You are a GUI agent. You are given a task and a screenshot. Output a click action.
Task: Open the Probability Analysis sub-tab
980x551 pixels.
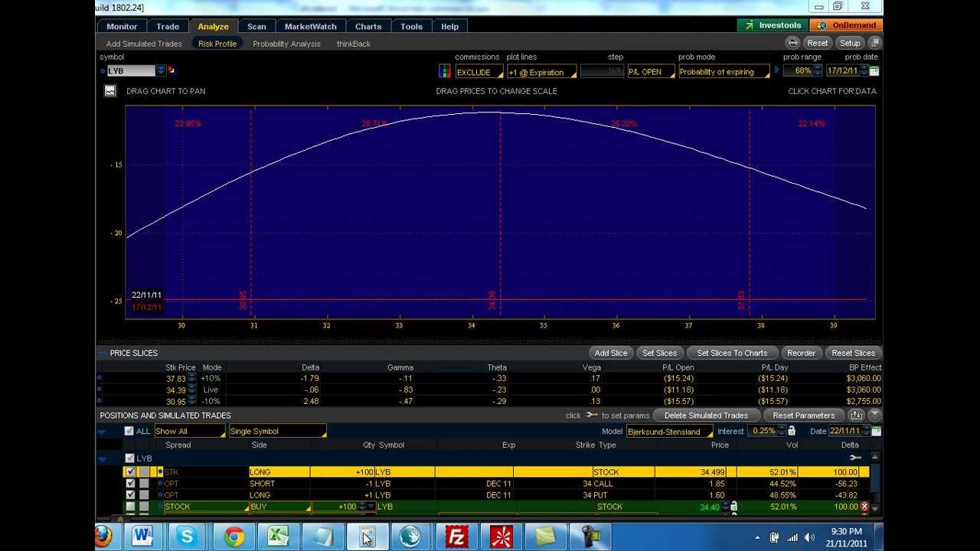click(x=286, y=44)
